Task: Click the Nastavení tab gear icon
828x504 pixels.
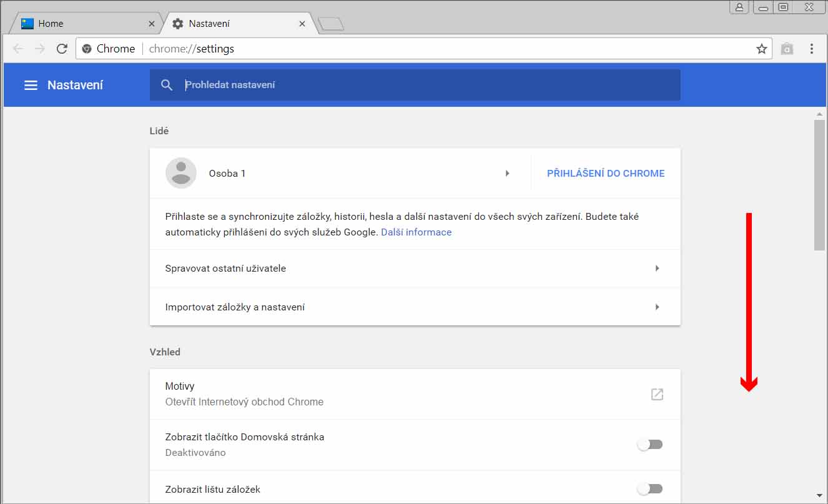Action: tap(178, 24)
